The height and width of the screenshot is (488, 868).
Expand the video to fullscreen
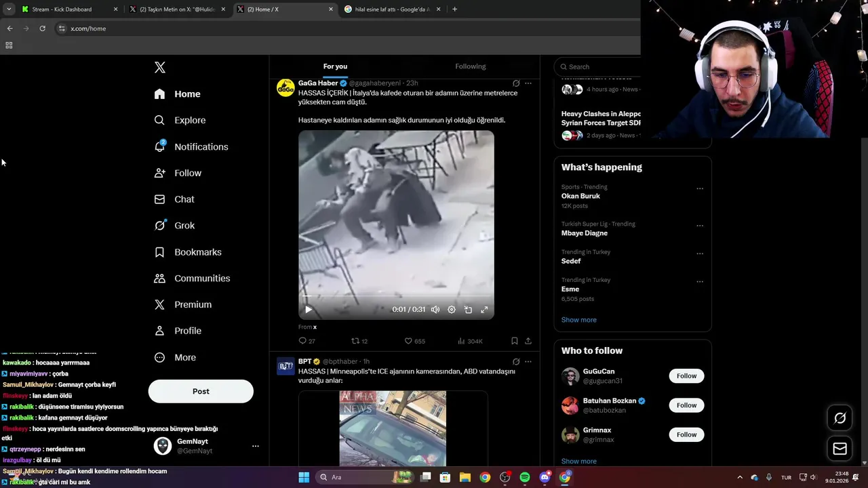[484, 310]
